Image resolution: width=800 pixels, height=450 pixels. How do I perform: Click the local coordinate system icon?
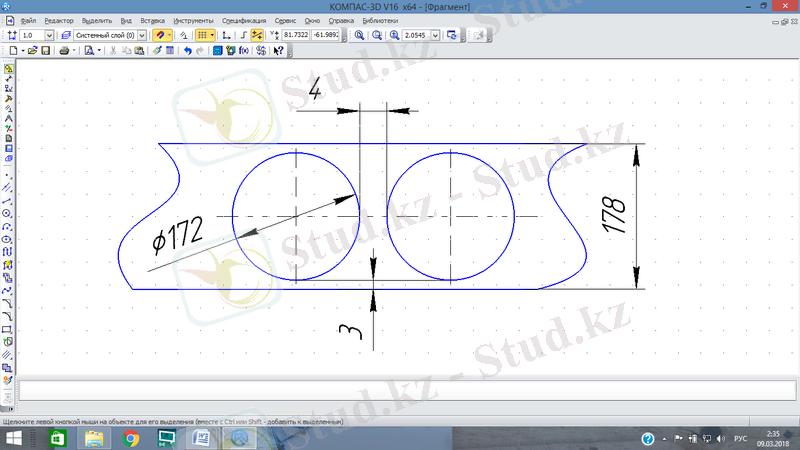coord(226,35)
